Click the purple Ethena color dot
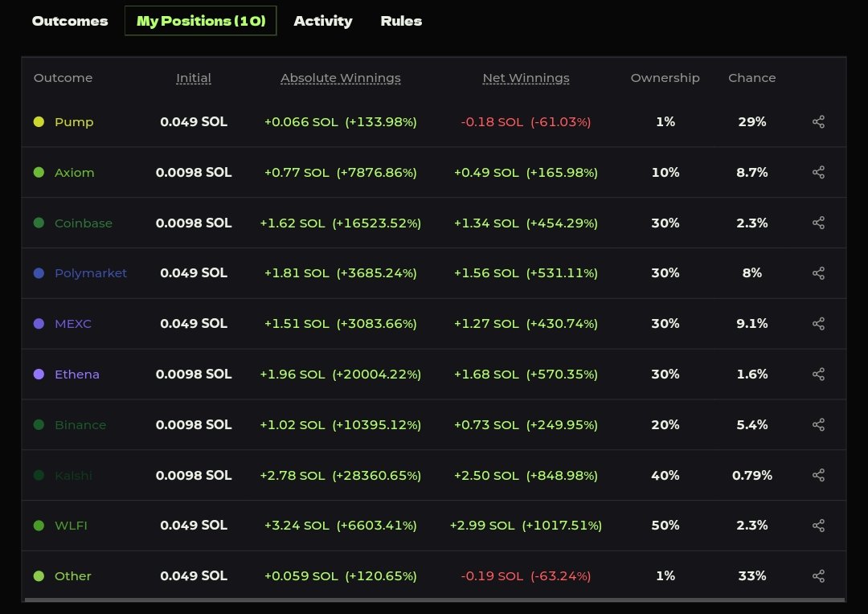868x614 pixels. (x=39, y=375)
